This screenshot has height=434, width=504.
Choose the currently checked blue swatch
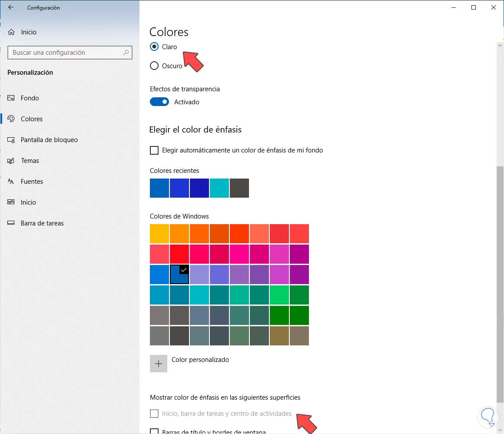click(x=179, y=275)
